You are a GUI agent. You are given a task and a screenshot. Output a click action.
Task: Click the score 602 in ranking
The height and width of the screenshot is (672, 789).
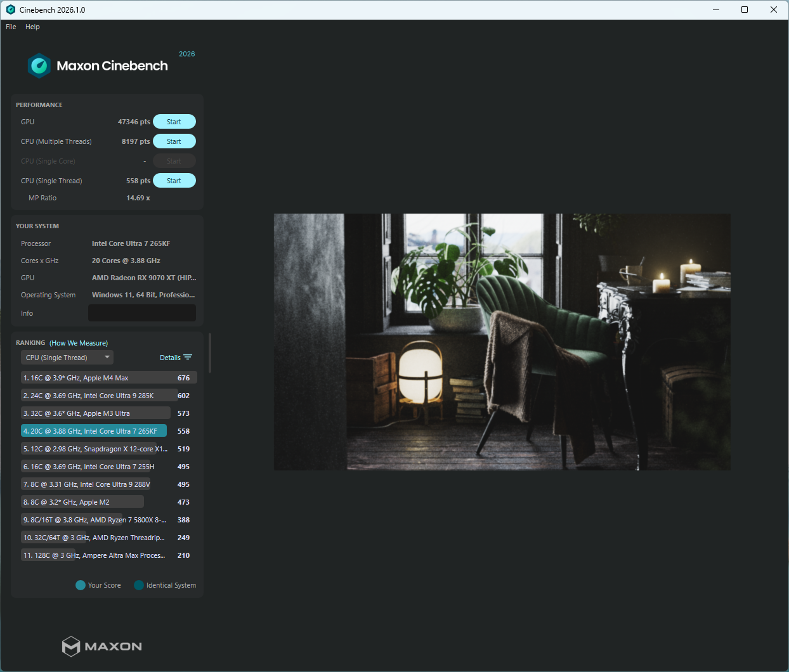184,396
